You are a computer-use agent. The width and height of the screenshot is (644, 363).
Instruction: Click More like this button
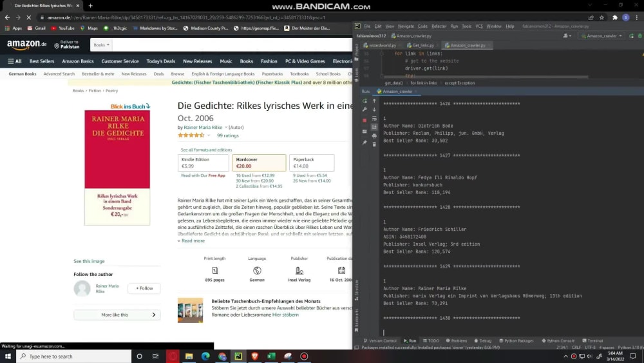117,315
